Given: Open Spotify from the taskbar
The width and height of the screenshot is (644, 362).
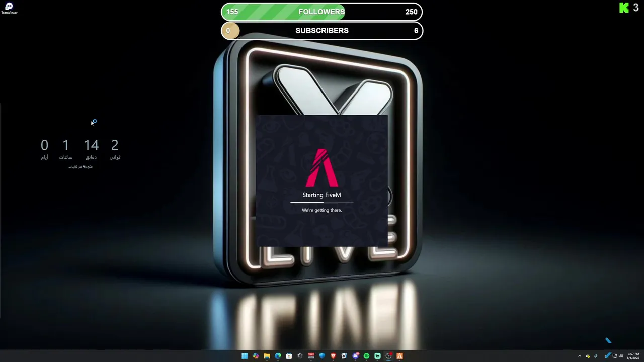Looking at the screenshot, I should [366, 356].
